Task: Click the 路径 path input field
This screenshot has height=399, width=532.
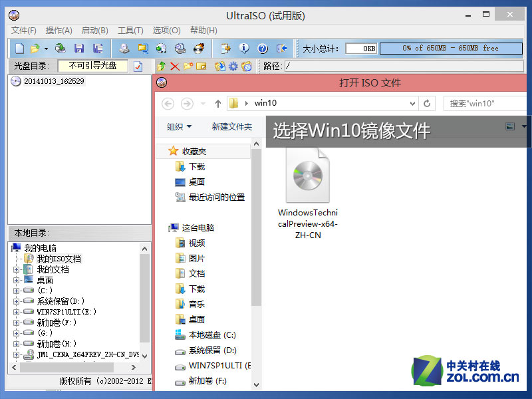Action: (x=404, y=66)
